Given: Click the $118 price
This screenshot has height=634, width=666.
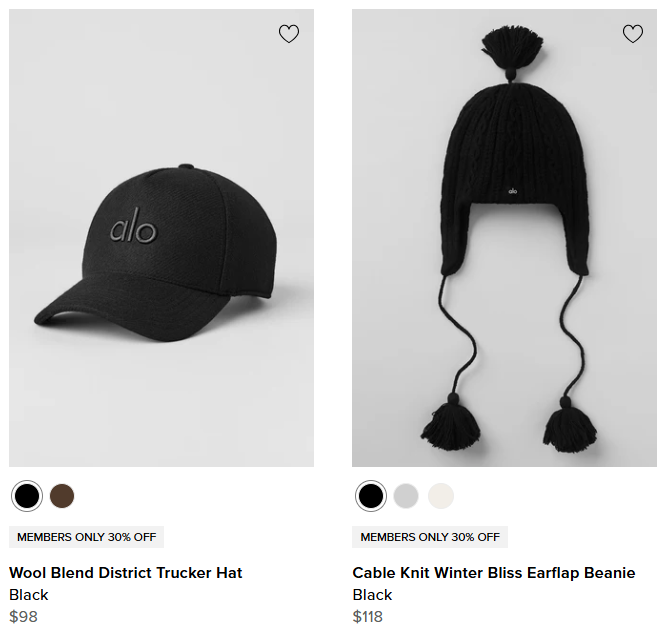Looking at the screenshot, I should point(368,616).
